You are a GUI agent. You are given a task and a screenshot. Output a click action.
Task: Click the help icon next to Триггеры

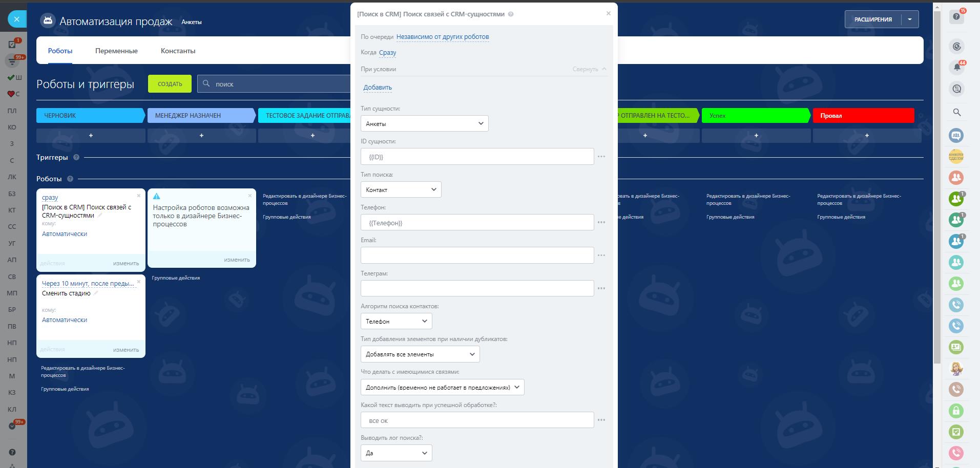[x=76, y=157]
